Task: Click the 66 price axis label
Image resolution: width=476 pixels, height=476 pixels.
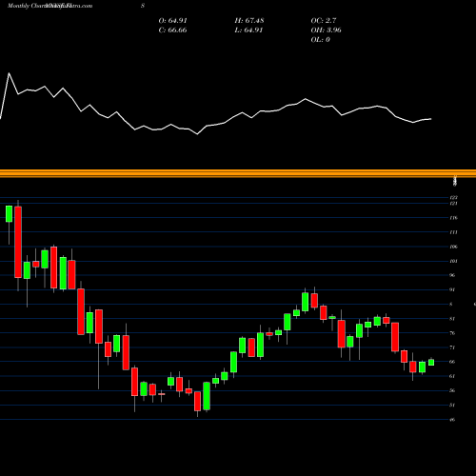Action: pos(452,362)
